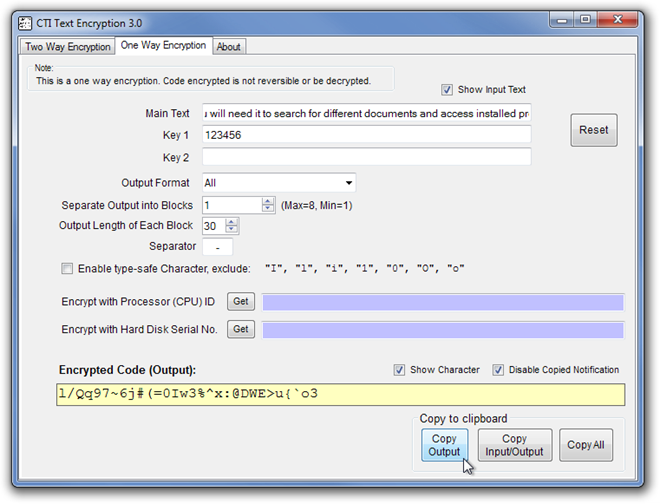The image size is (660, 504).
Task: Click the Copy All button
Action: click(585, 445)
